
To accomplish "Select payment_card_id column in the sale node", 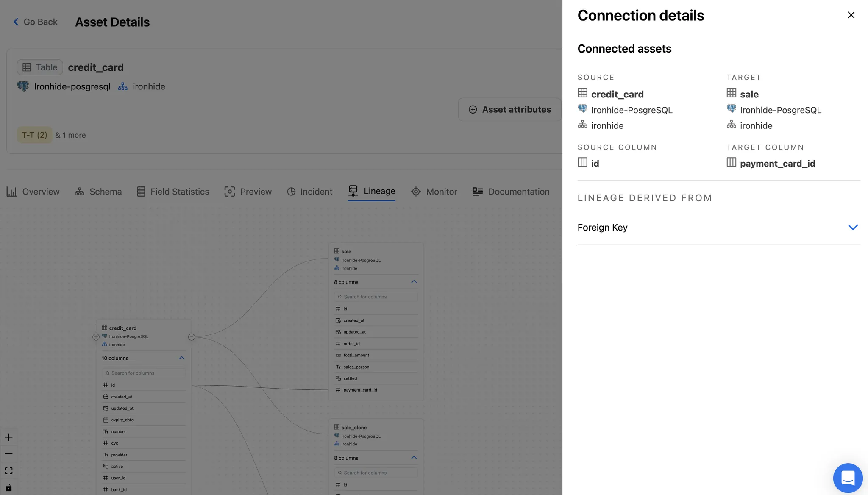I will (360, 390).
